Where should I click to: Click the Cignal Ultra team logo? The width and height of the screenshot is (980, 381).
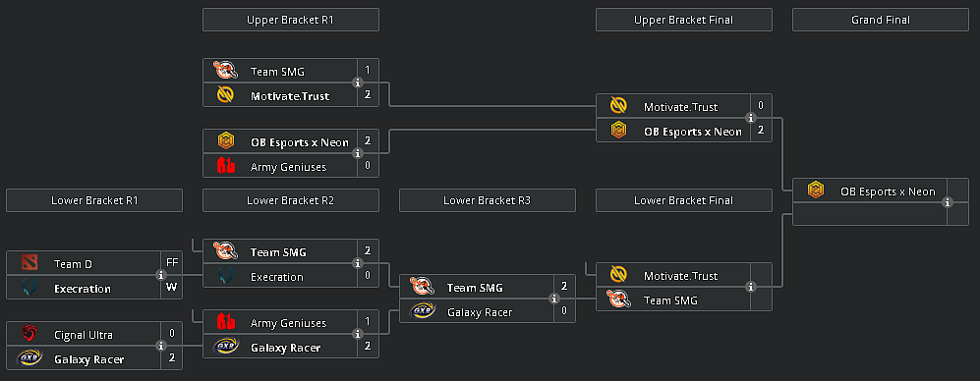tap(29, 334)
